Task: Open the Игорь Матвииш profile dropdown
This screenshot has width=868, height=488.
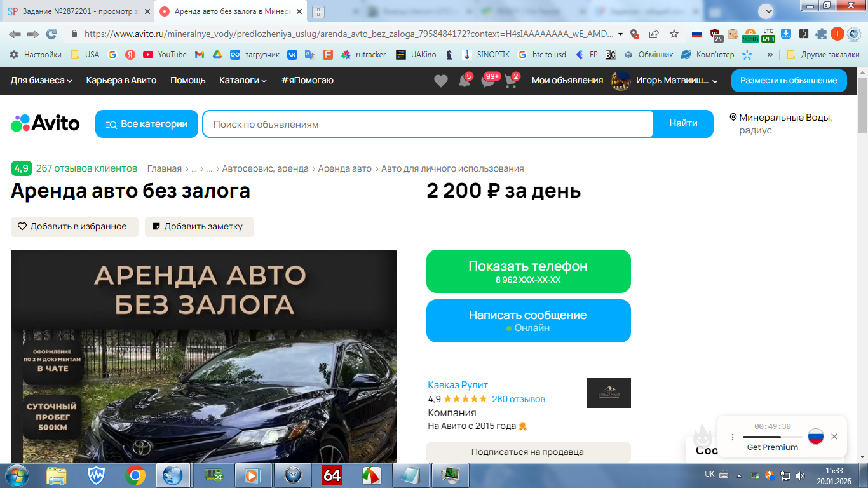Action: (x=677, y=81)
